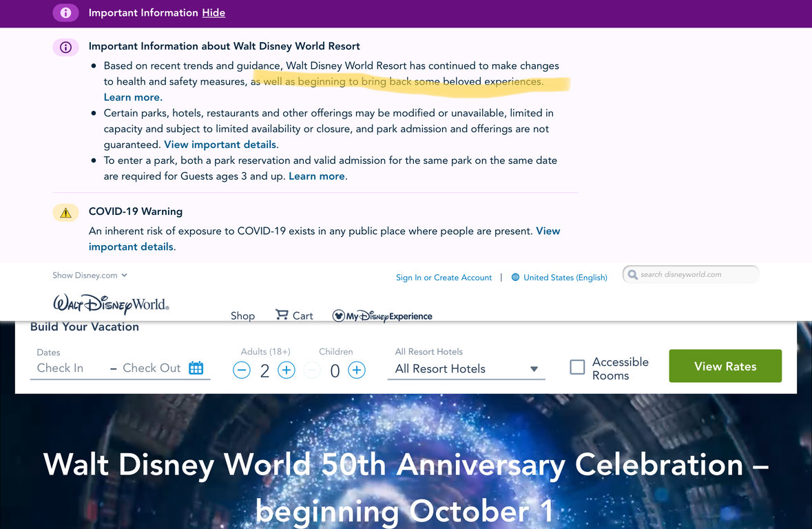
Task: Open Learn more about park reservations
Action: (317, 176)
